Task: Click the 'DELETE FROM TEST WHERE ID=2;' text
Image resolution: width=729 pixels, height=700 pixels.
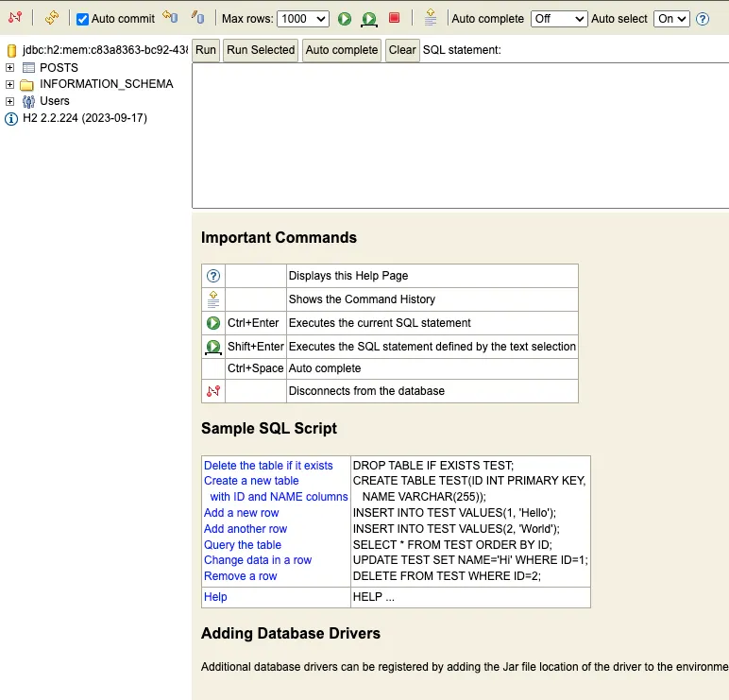Action: [x=447, y=576]
